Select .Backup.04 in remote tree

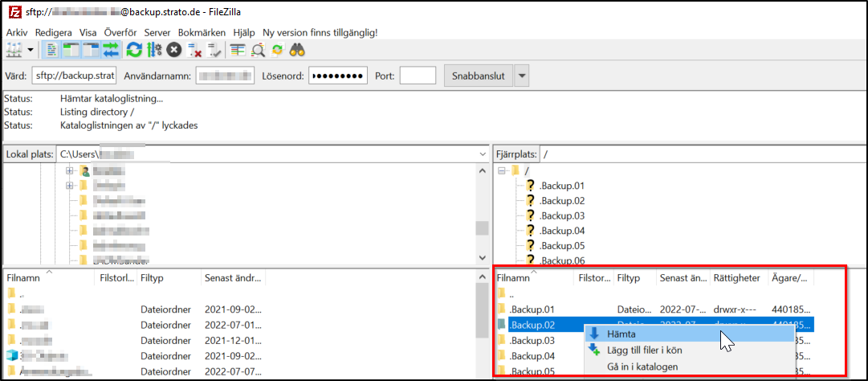point(561,231)
